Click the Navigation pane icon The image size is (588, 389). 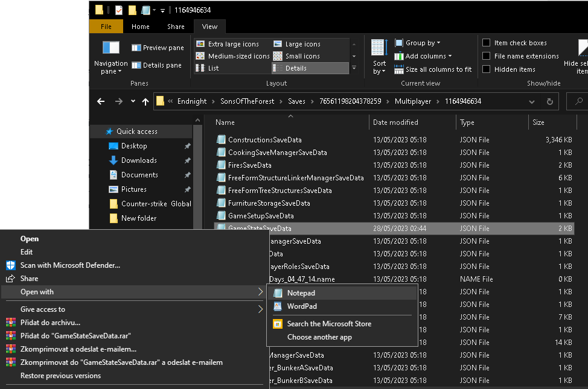coord(111,48)
